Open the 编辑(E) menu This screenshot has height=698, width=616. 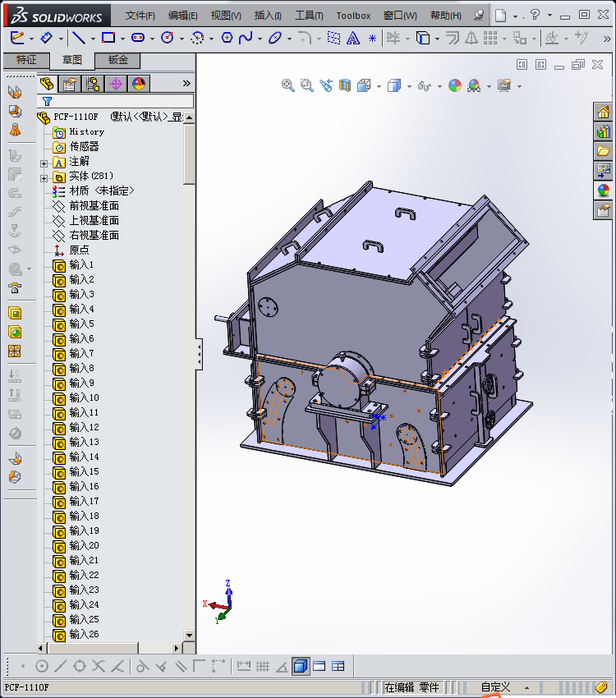pyautogui.click(x=183, y=16)
